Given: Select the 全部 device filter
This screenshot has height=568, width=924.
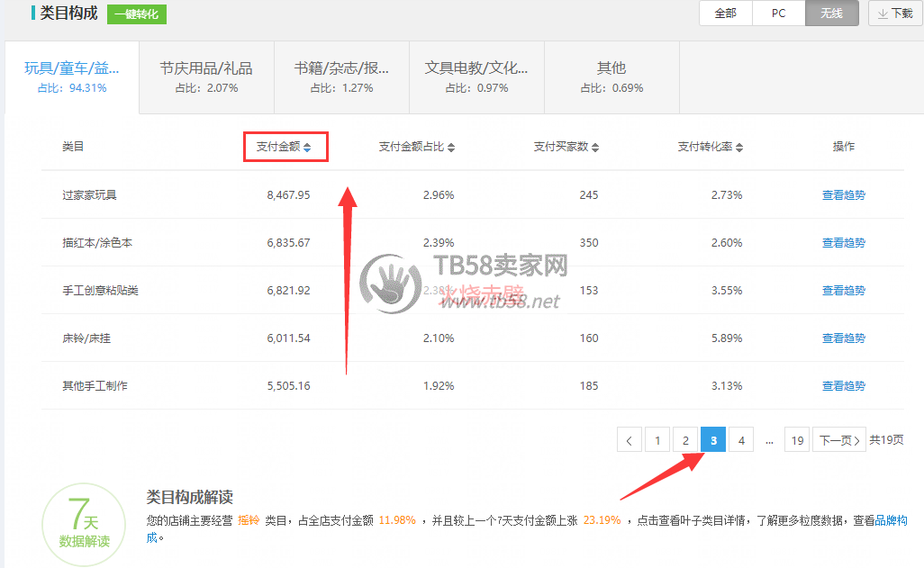Looking at the screenshot, I should [725, 13].
